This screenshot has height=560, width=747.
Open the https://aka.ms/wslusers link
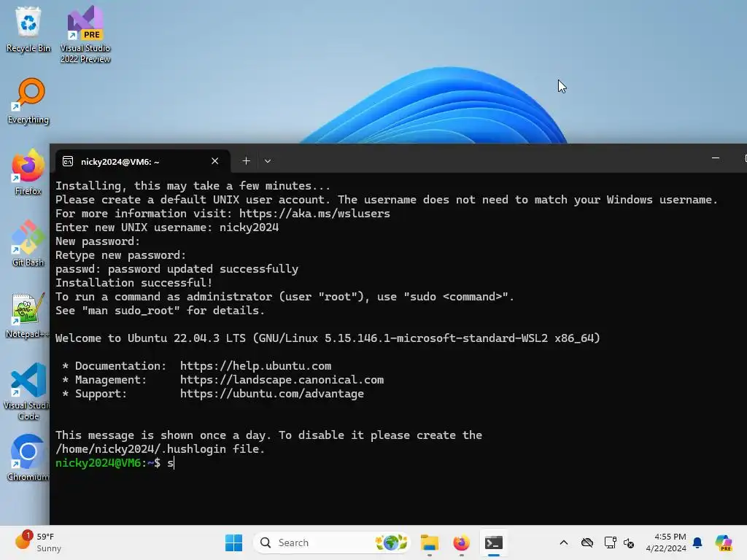coord(314,214)
